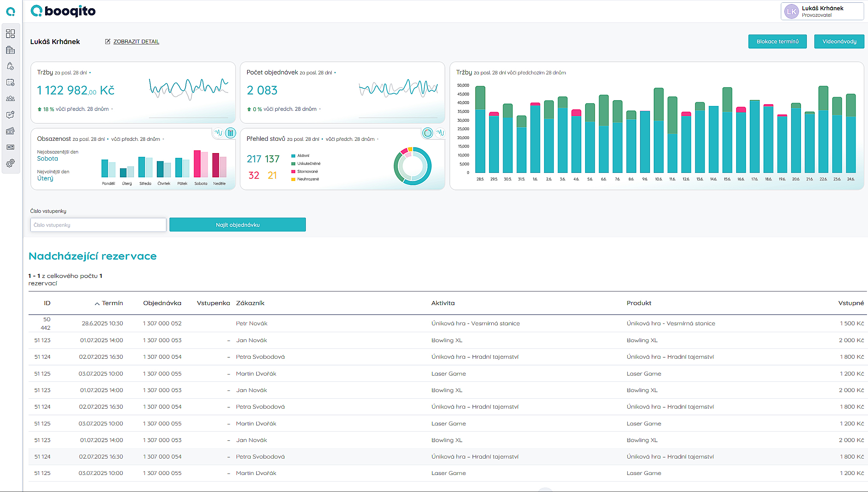Click the ZOBRAZIT DETAIL link

pyautogui.click(x=136, y=41)
